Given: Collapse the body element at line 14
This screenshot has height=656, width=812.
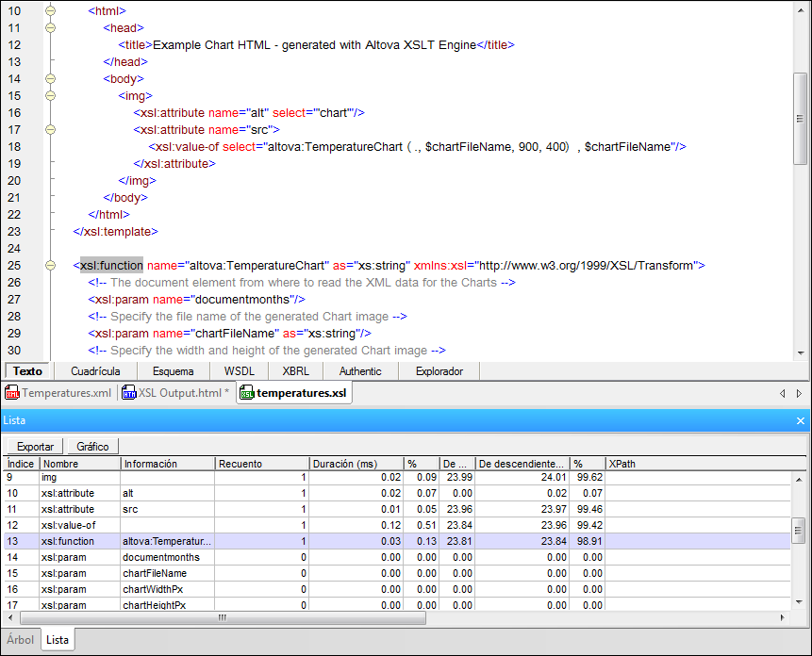Looking at the screenshot, I should pos(49,78).
